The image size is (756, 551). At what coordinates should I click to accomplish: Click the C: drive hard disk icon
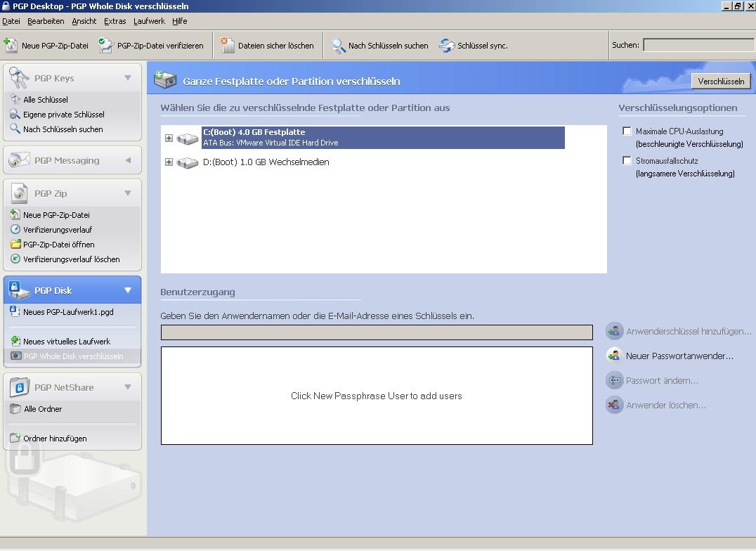point(188,138)
